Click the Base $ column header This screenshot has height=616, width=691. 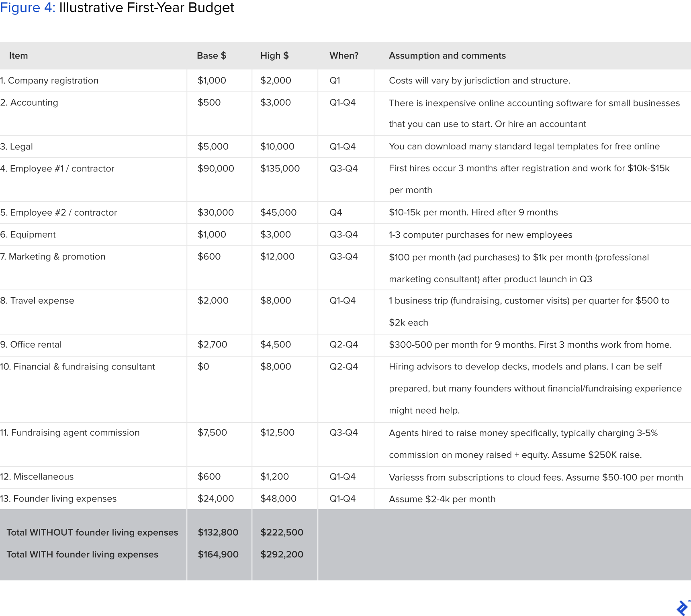pyautogui.click(x=211, y=55)
